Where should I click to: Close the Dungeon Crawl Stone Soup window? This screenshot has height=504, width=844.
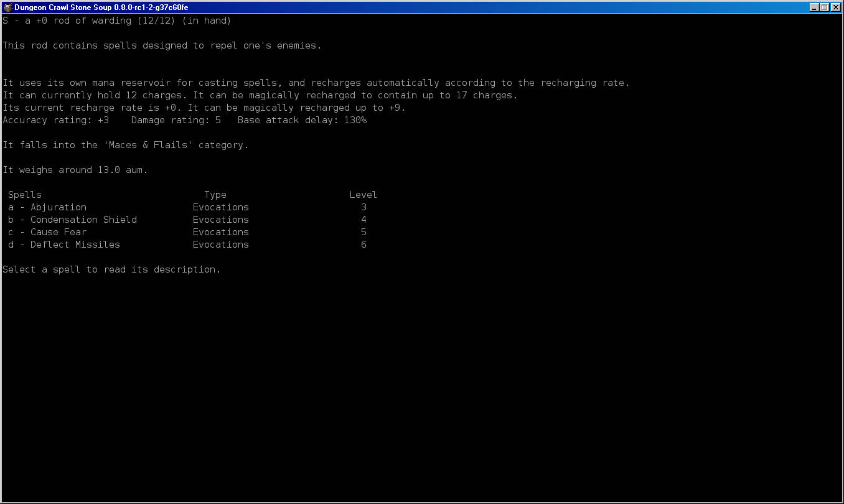click(x=835, y=7)
